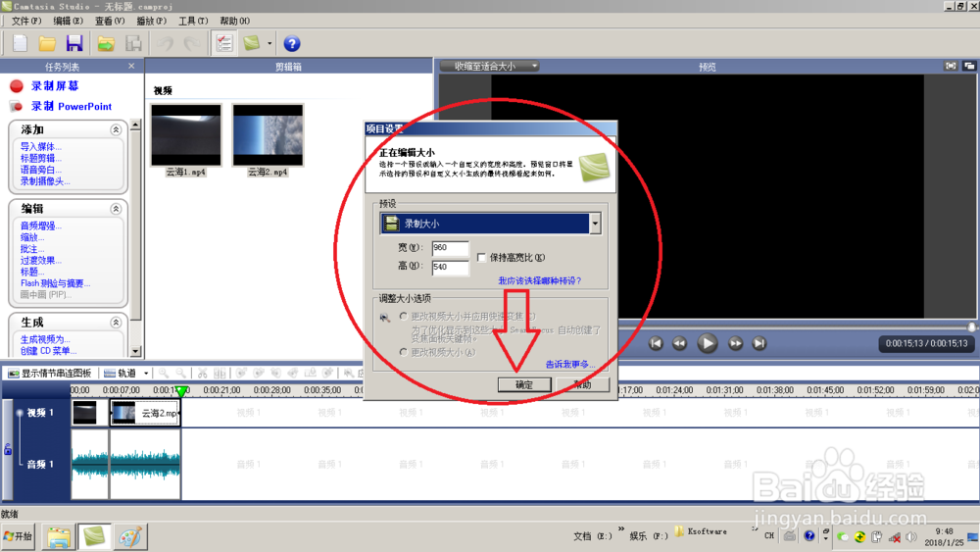The width and height of the screenshot is (980, 552).
Task: Click the task list scroll down arrow
Action: pyautogui.click(x=135, y=351)
